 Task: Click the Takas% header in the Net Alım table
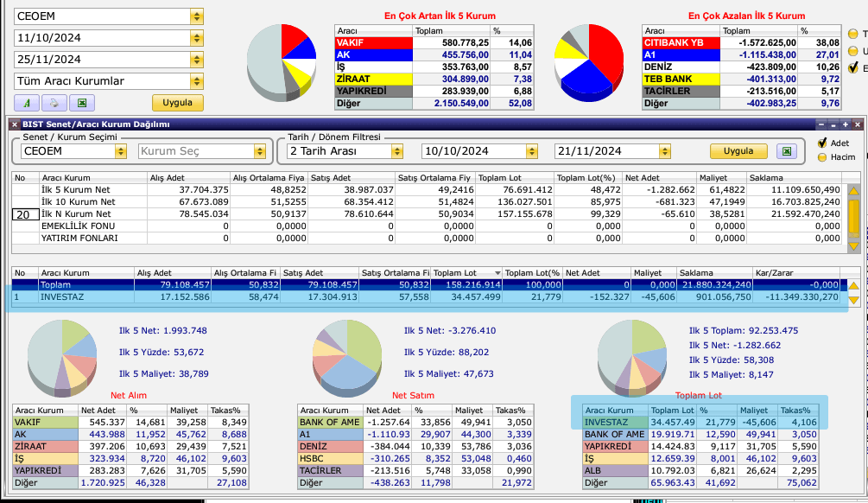click(x=228, y=411)
